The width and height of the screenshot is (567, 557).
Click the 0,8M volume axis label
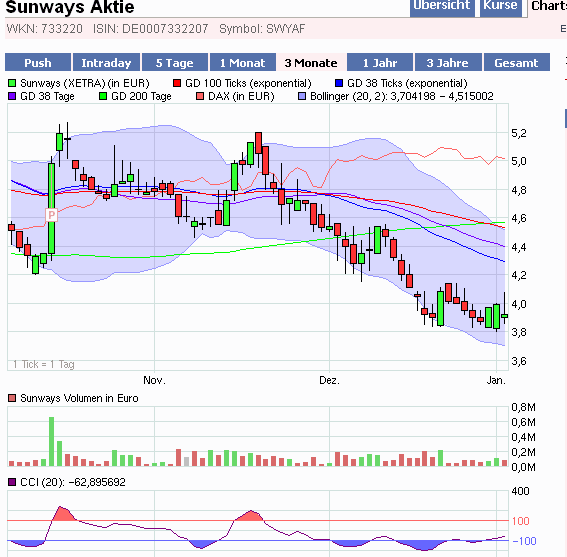coord(523,407)
